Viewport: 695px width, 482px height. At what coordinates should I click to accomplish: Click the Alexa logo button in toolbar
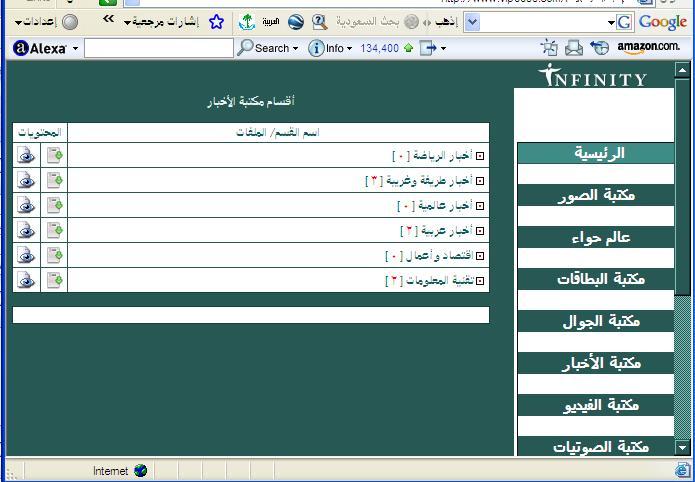40,47
